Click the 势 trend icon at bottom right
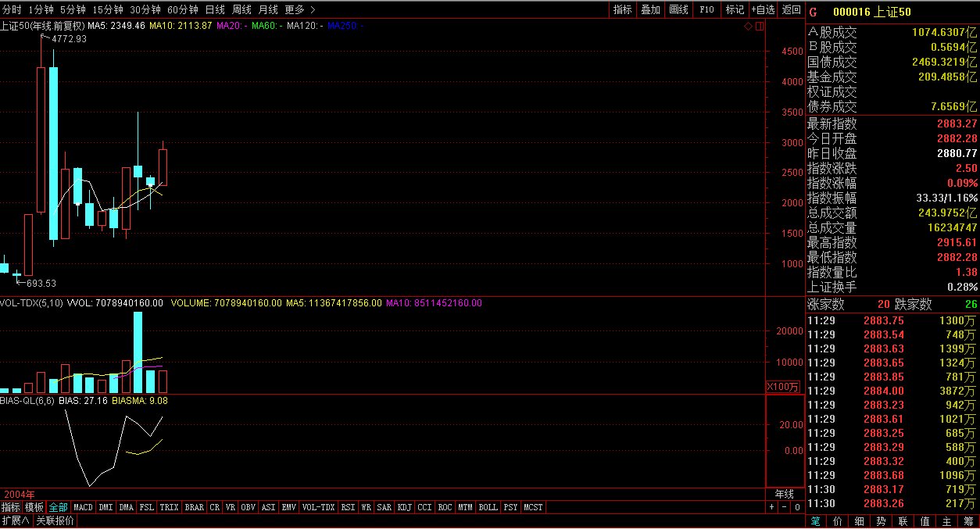 tap(881, 520)
